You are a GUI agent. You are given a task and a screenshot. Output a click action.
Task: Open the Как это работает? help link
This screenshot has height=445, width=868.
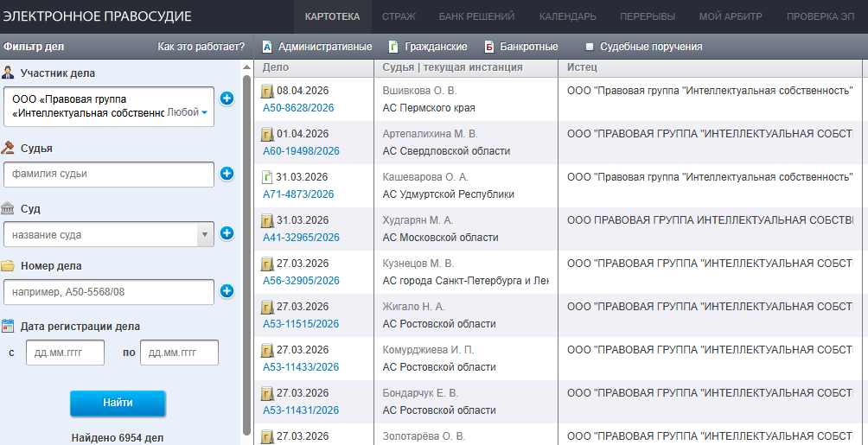click(x=201, y=47)
